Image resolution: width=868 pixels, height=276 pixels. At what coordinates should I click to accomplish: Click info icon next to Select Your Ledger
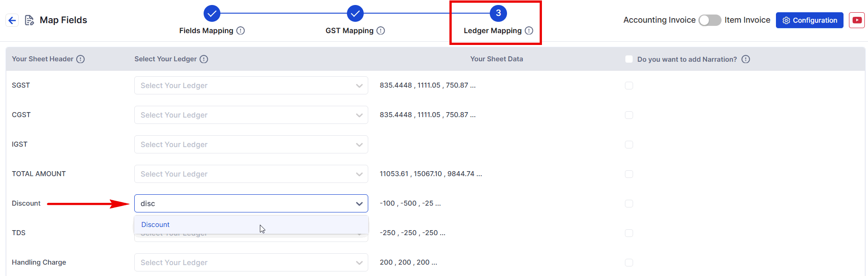coord(204,59)
